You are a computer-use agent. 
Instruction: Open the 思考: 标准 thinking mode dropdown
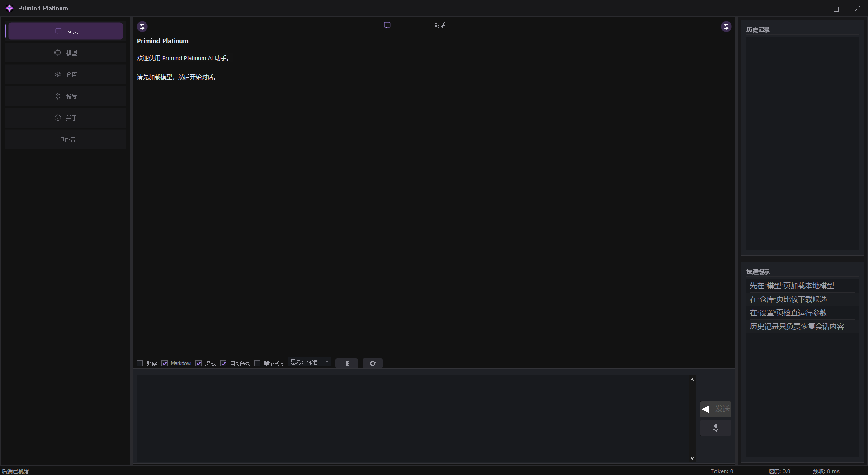tap(309, 362)
